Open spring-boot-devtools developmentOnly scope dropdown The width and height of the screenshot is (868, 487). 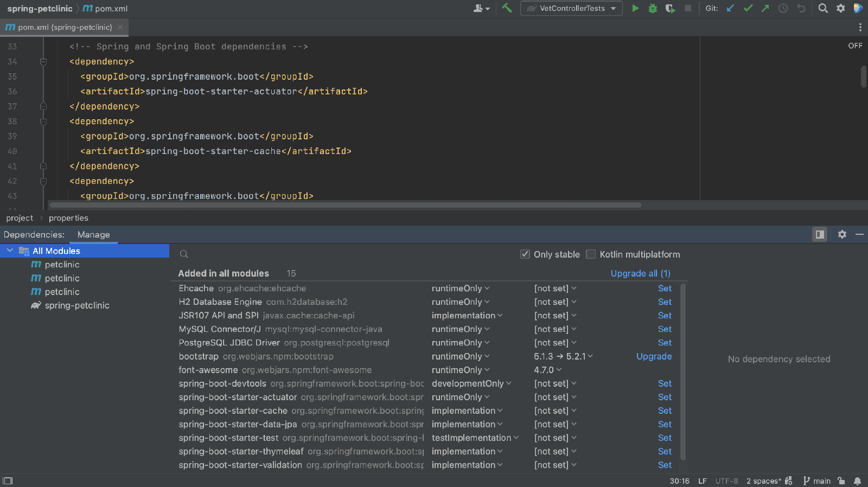(471, 383)
